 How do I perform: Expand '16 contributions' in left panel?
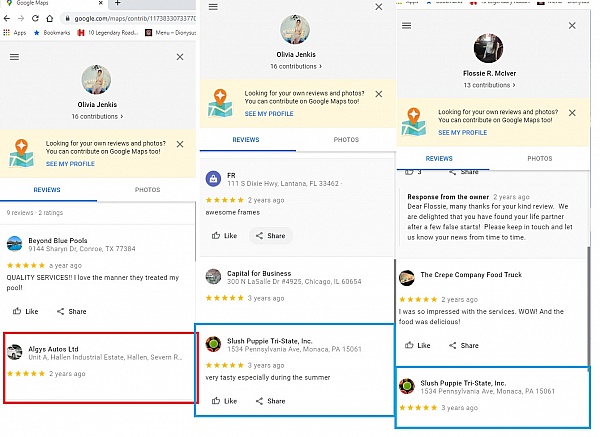[97, 116]
